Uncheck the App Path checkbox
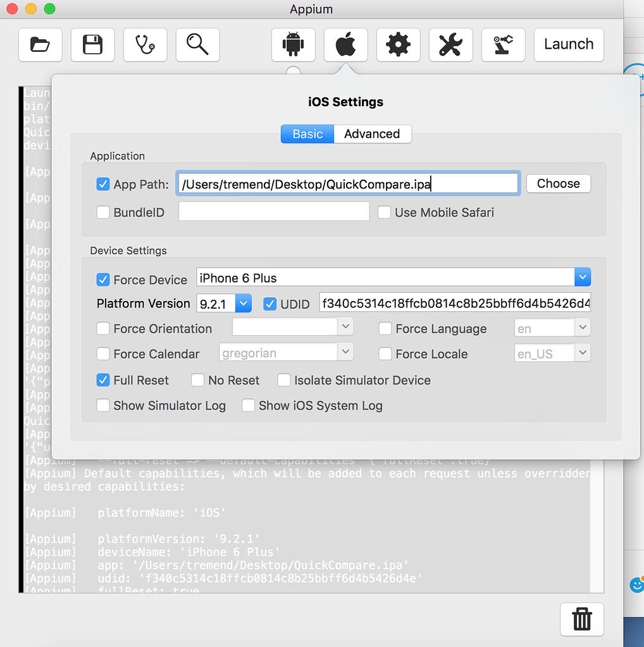The height and width of the screenshot is (647, 644). coord(102,184)
